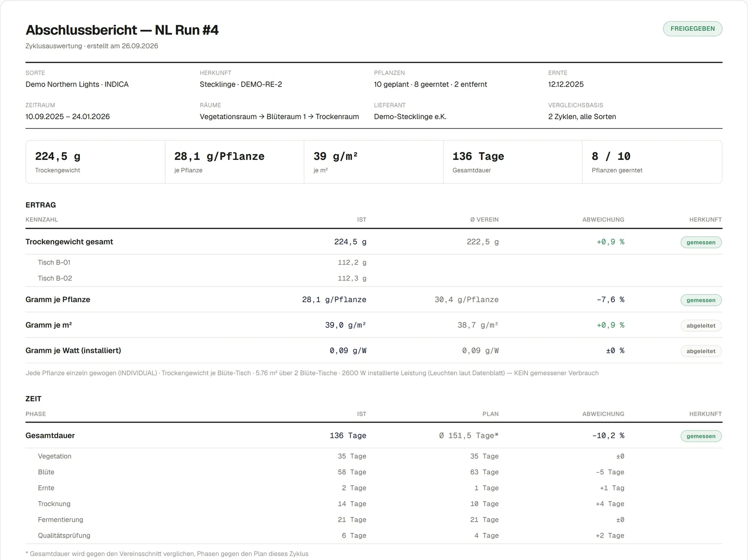This screenshot has width=748, height=560.
Task: Select the 224,5 g Trockengewicht summary card
Action: coord(95,162)
